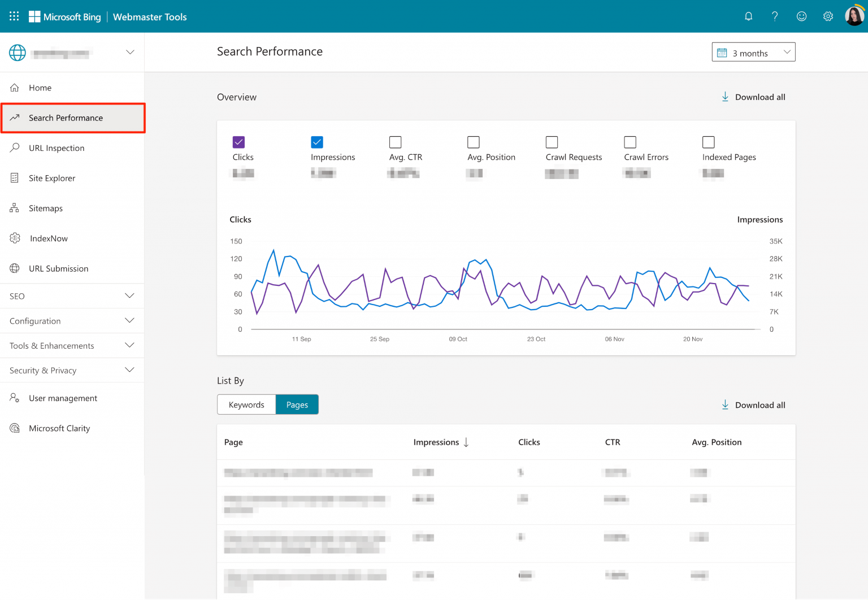Navigate to Sitemaps
Image resolution: width=868 pixels, height=600 pixels.
tap(45, 208)
